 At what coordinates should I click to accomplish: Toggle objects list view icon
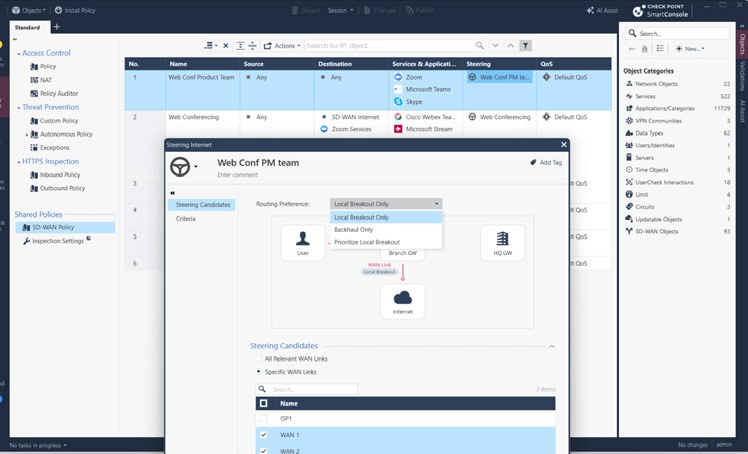pos(660,49)
